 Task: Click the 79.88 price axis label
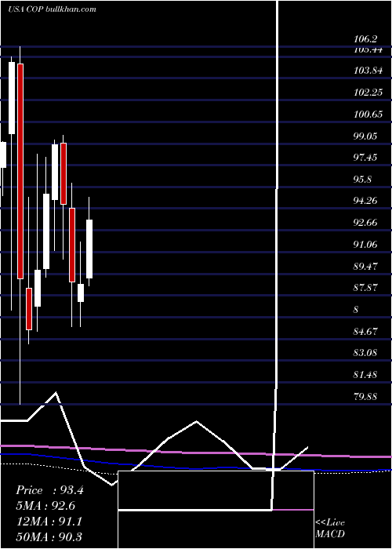click(365, 396)
